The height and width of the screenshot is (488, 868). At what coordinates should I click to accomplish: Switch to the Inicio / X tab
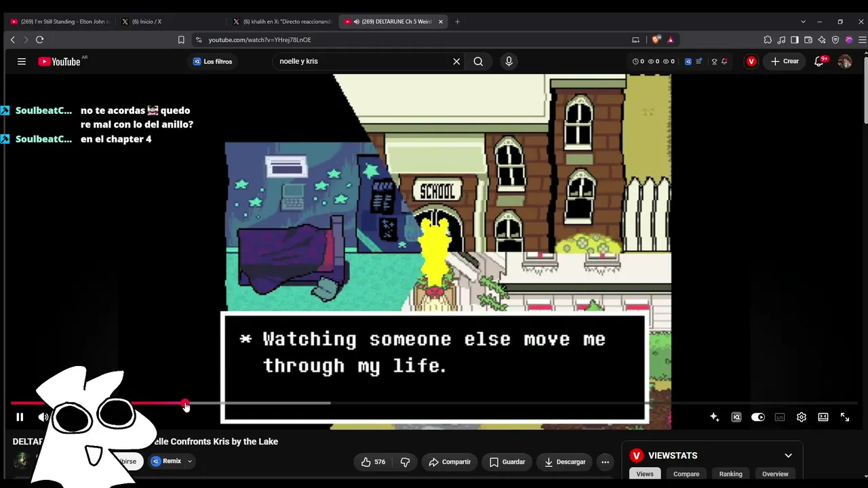(x=170, y=22)
